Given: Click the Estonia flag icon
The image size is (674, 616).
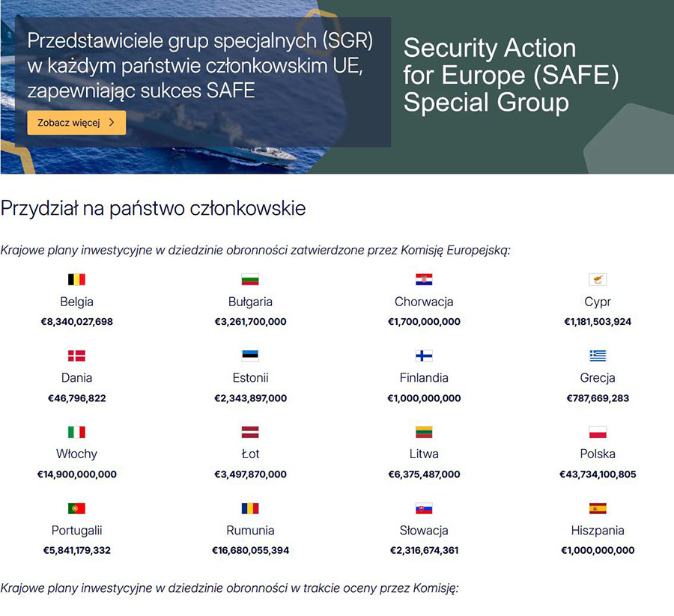Looking at the screenshot, I should [250, 356].
